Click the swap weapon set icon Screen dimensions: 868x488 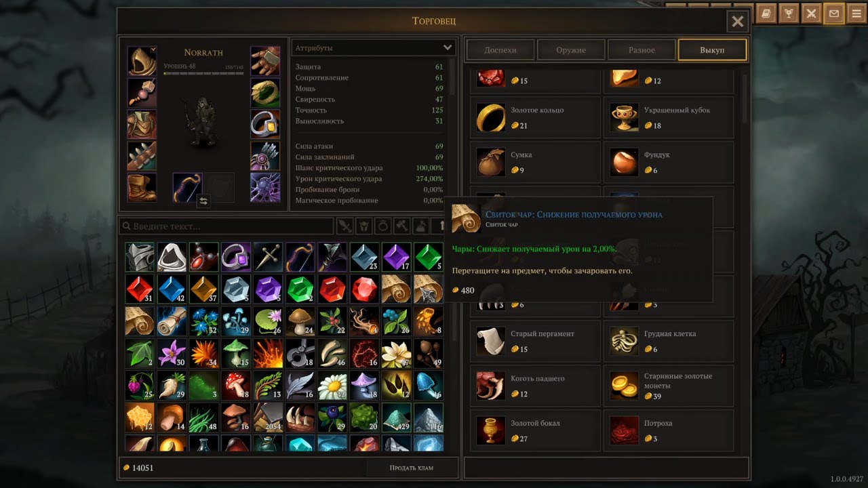click(203, 201)
